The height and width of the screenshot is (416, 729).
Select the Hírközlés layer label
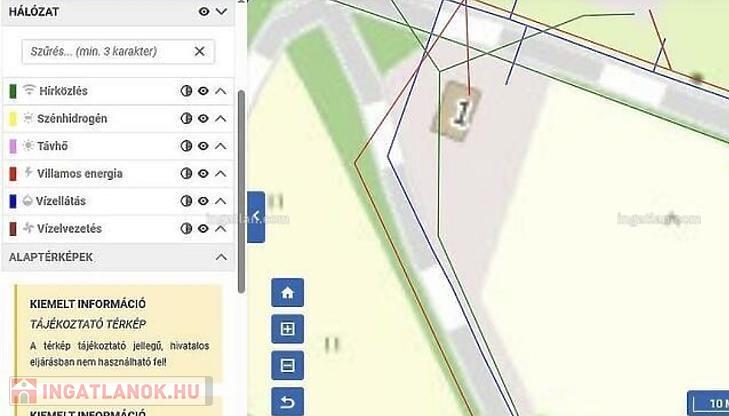[x=63, y=91]
